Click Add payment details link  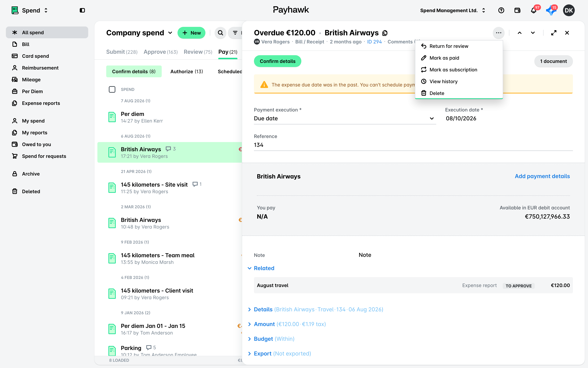(542, 176)
